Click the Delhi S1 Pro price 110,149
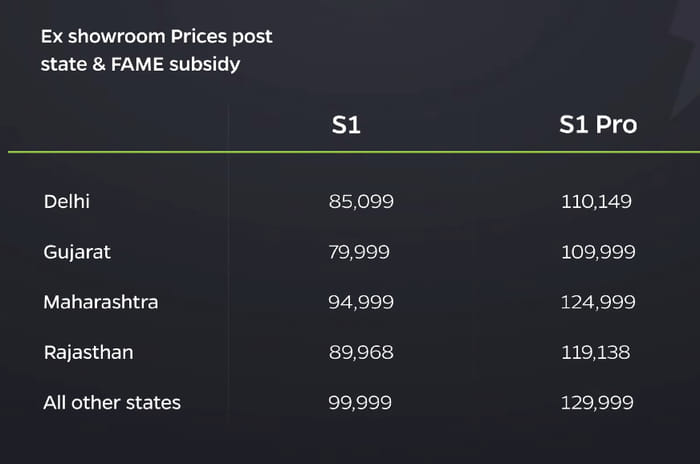Screen dimensions: 700x464 [597, 202]
